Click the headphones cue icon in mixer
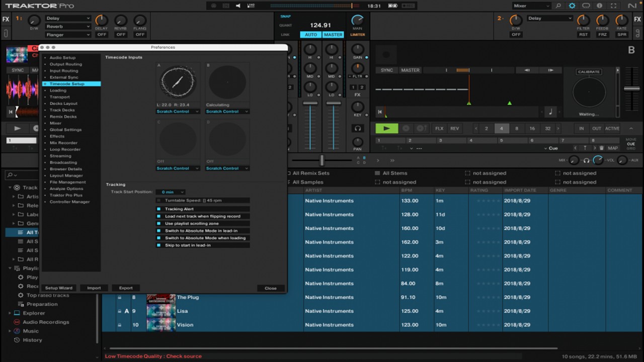The width and height of the screenshot is (644, 362). tap(586, 160)
